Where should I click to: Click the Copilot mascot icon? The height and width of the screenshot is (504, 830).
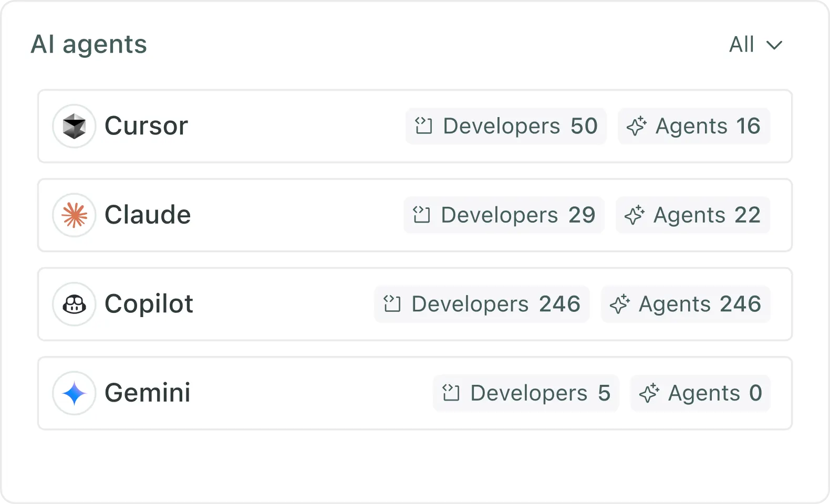[x=74, y=304]
